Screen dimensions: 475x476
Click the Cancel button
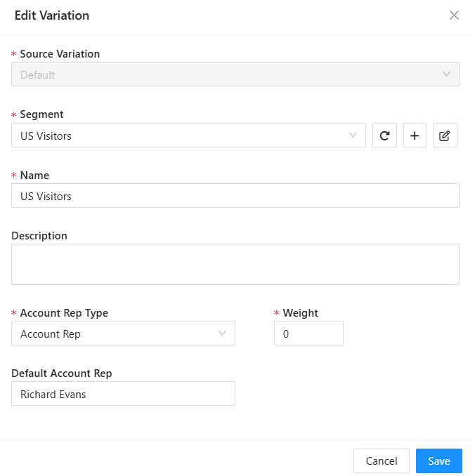click(x=382, y=461)
